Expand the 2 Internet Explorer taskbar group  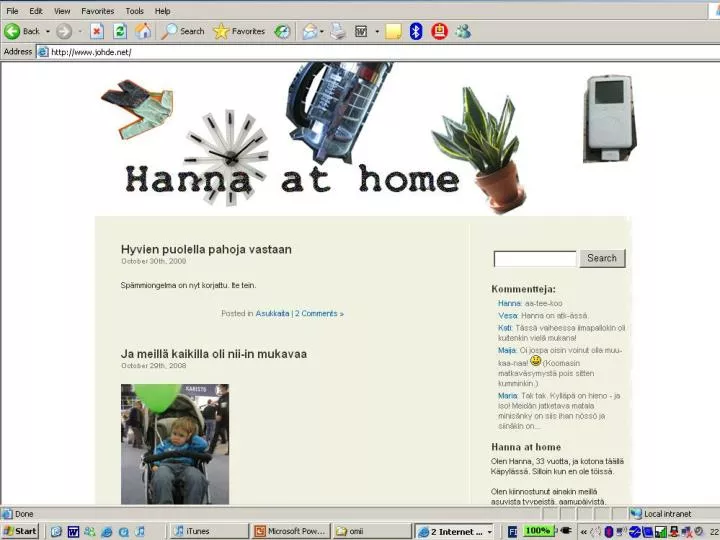pos(455,531)
